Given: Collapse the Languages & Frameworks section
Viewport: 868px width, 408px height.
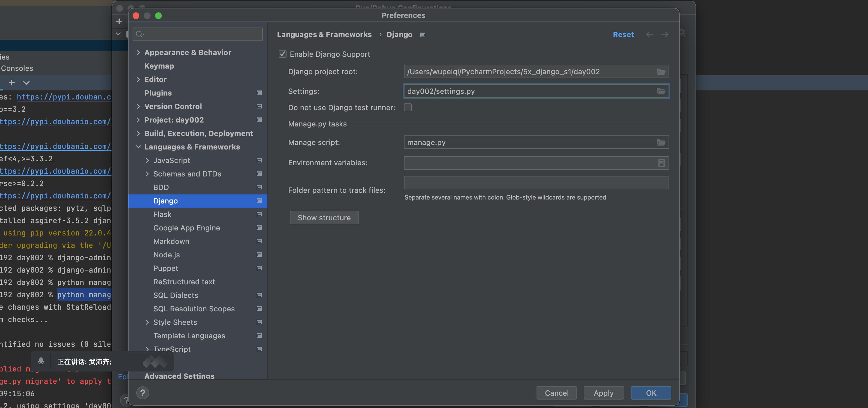Looking at the screenshot, I should pyautogui.click(x=138, y=147).
